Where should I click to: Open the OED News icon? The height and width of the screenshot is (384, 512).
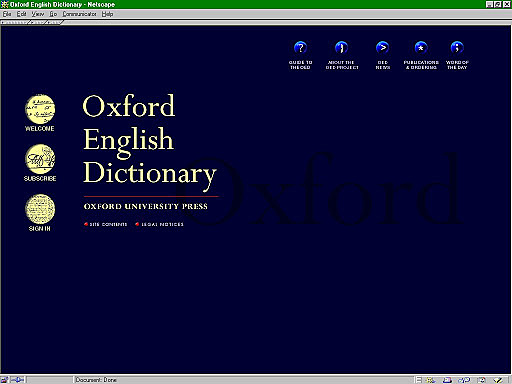click(382, 48)
